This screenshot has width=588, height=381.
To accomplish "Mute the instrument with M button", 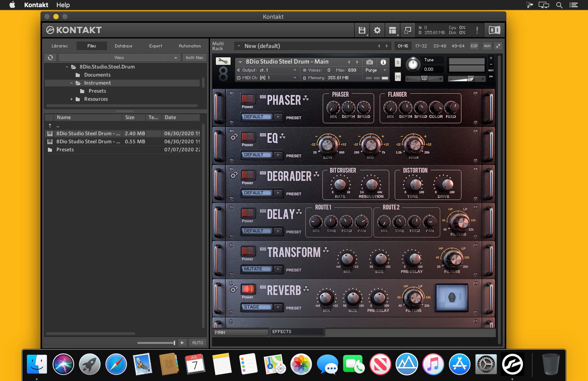I will (x=397, y=77).
